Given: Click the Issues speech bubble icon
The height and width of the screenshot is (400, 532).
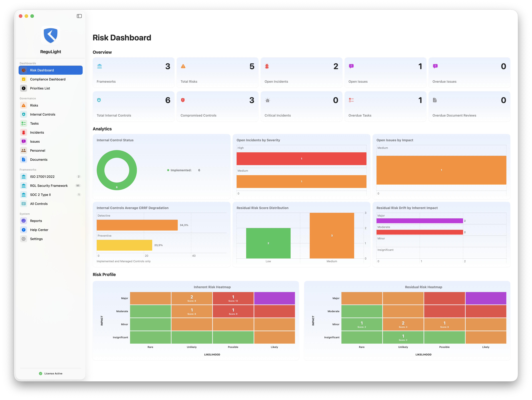Looking at the screenshot, I should 24,142.
